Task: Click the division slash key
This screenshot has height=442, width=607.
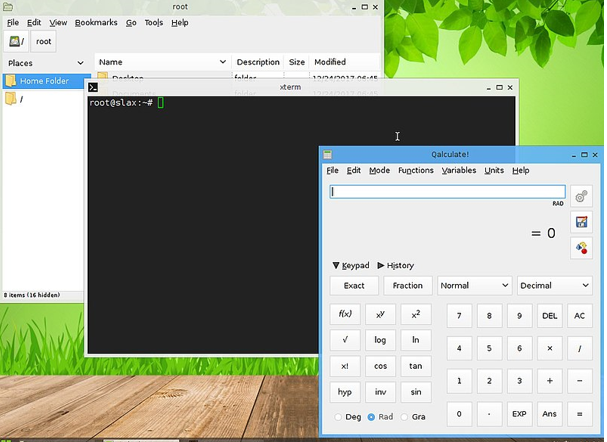Action: 580,348
